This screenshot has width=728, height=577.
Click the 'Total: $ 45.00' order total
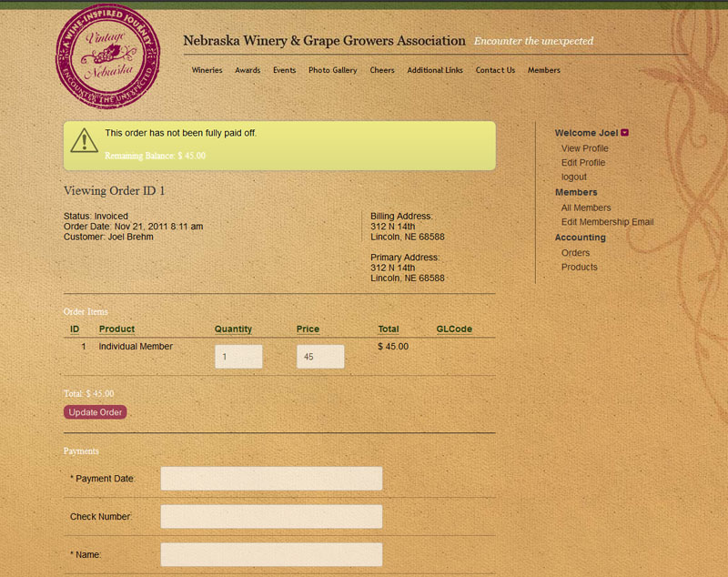[x=88, y=394]
